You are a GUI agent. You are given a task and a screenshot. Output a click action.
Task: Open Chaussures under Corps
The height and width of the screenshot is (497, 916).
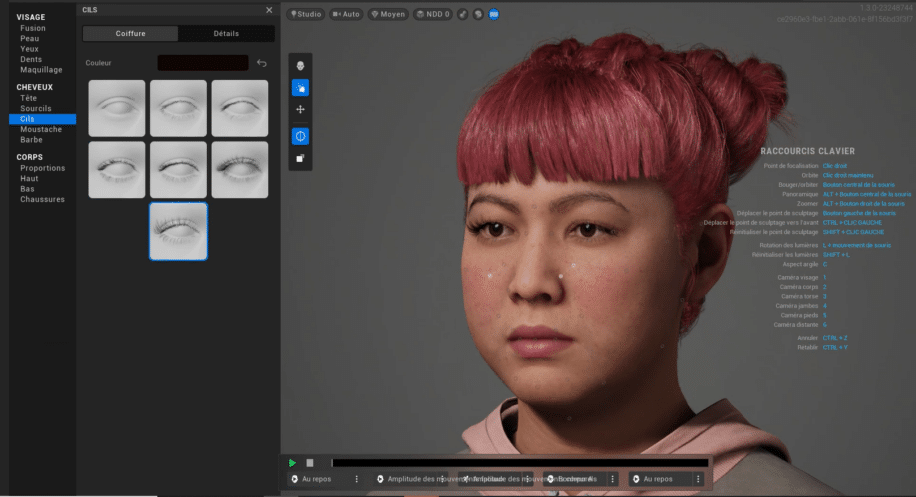click(x=43, y=200)
